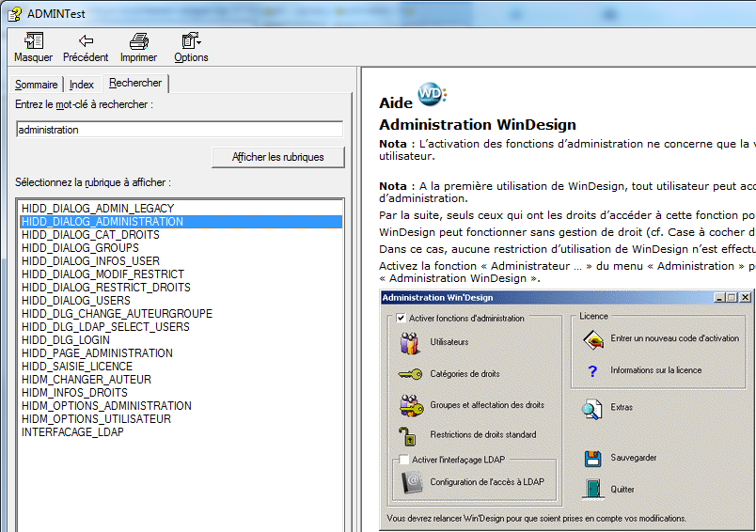This screenshot has height=532, width=756.
Task: Click the Extras magnifier icon
Action: tap(591, 409)
